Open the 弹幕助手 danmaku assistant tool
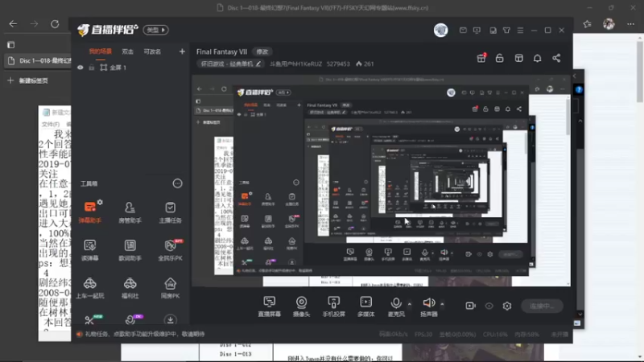Viewport: 644px width, 362px height. pyautogui.click(x=90, y=212)
